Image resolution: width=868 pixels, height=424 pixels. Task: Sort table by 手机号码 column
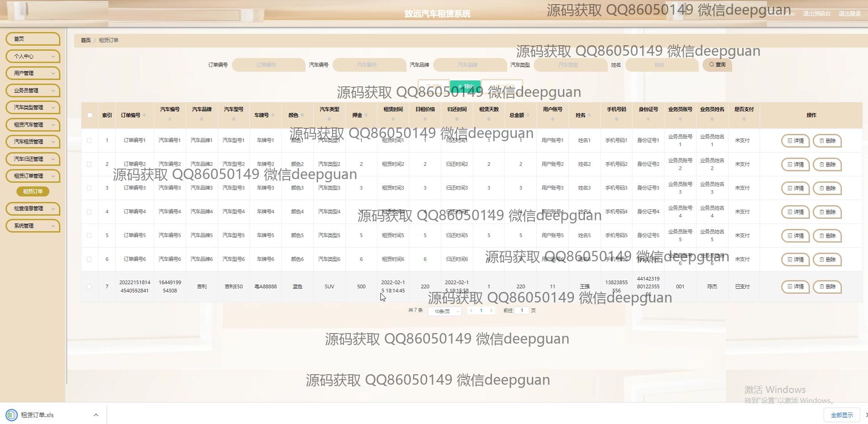[616, 119]
